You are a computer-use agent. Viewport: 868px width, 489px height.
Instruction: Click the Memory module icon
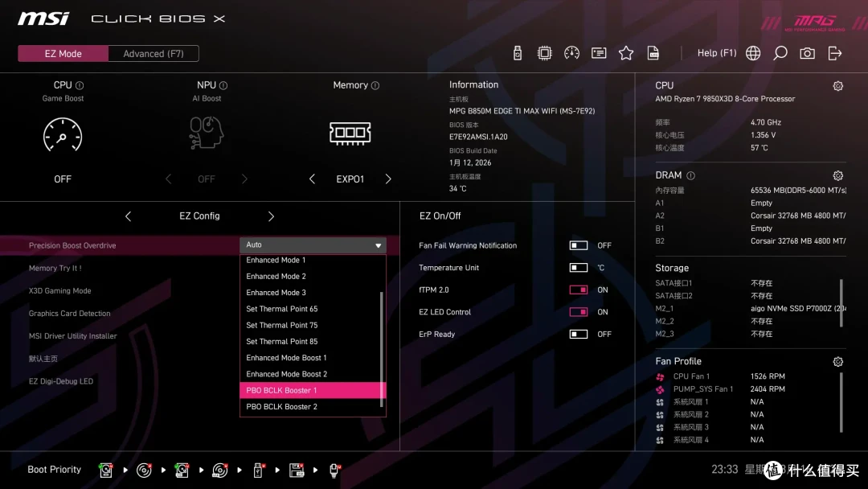tap(350, 133)
